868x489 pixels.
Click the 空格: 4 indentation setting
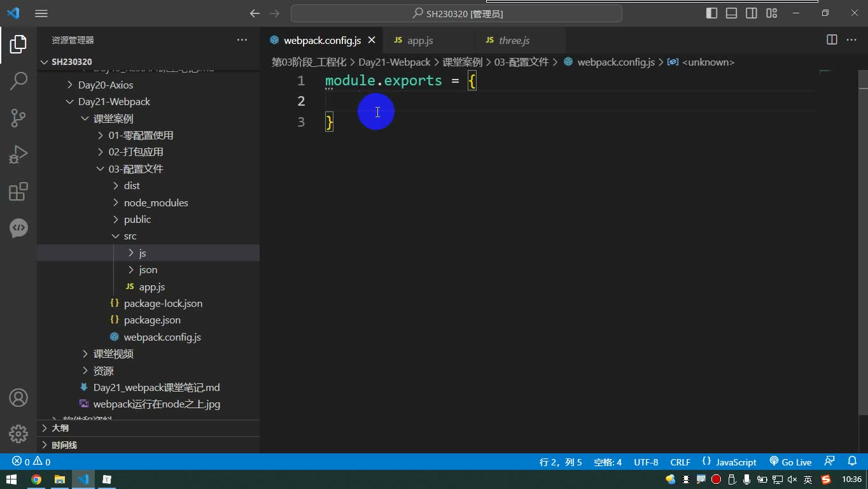point(608,462)
